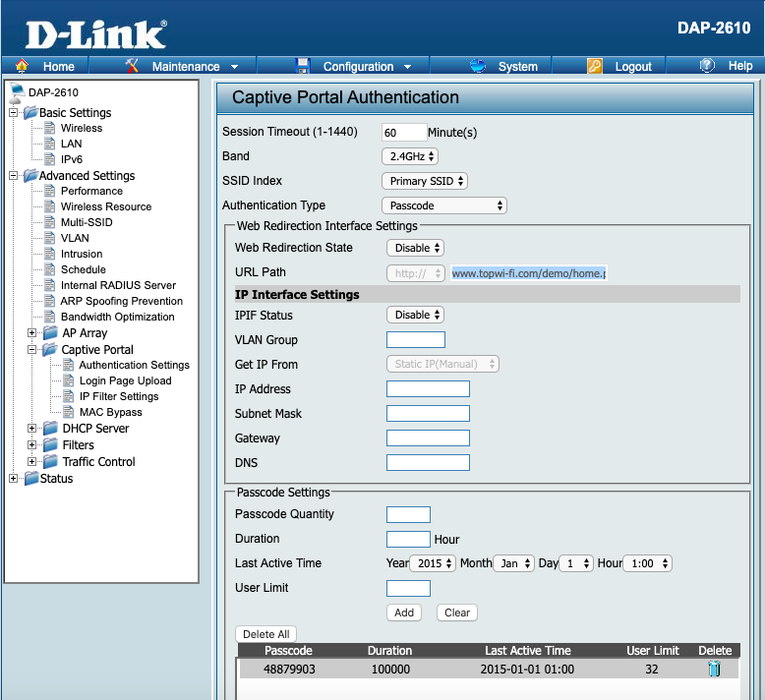Click the Logout key icon
The image size is (765, 700).
coord(595,66)
